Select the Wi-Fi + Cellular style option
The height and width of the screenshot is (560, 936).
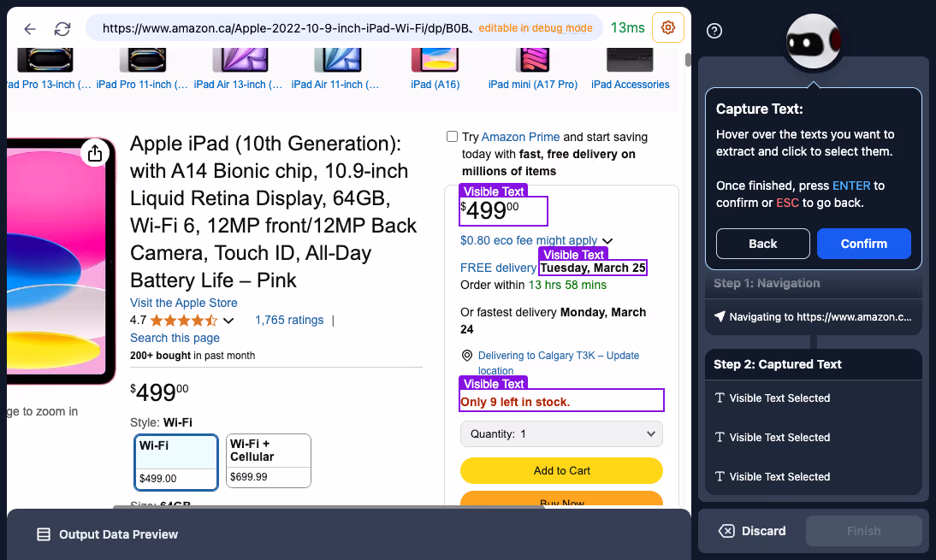coord(268,460)
